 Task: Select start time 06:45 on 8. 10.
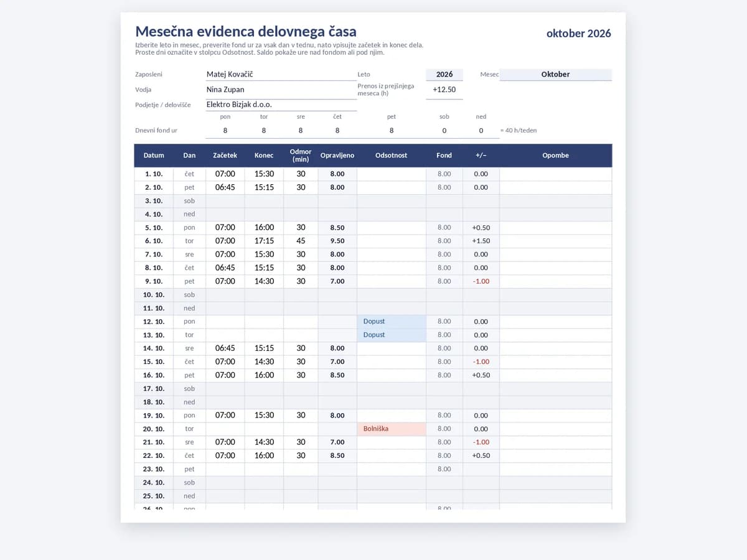(225, 268)
